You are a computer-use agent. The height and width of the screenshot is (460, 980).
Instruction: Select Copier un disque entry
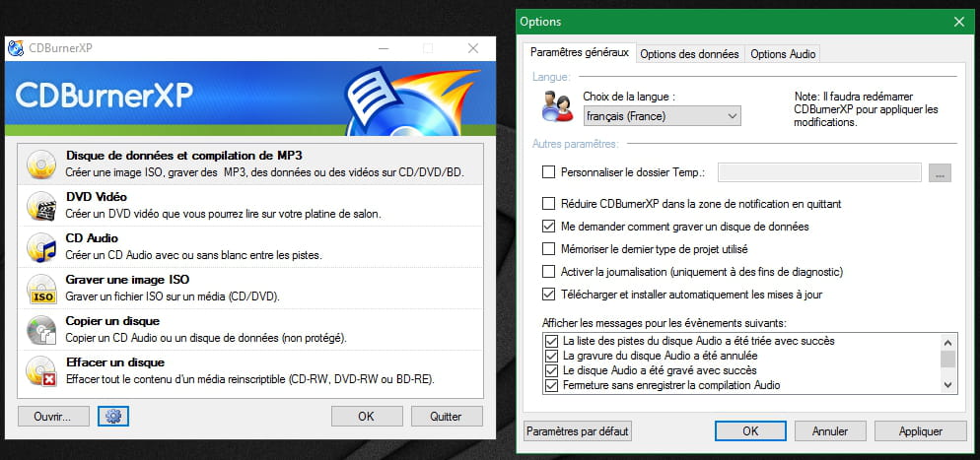250,329
